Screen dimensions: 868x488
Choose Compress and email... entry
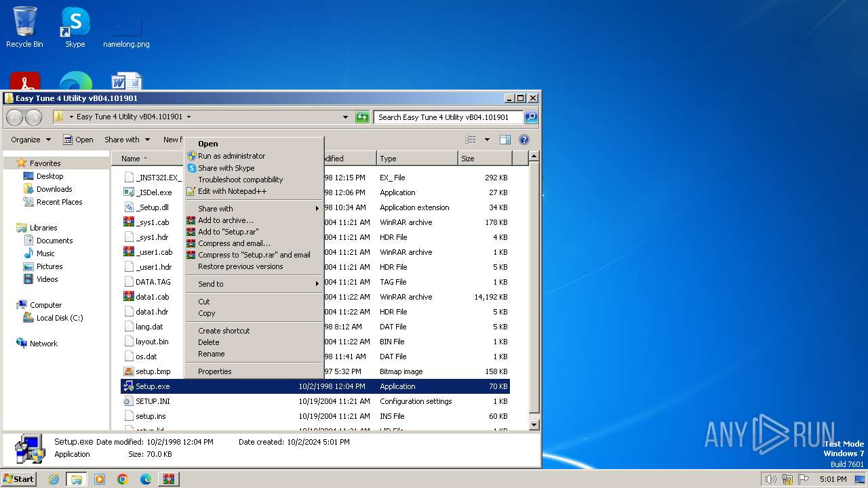coord(254,243)
